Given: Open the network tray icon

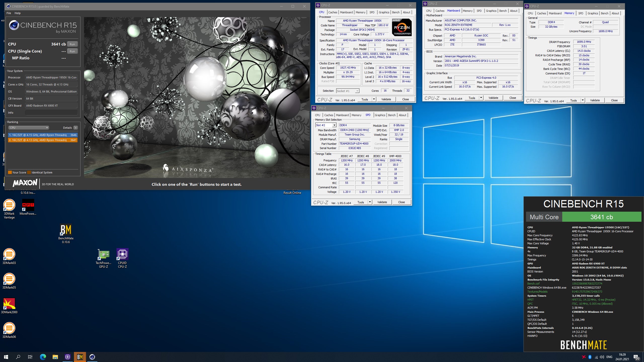Looking at the screenshot, I should click(596, 357).
